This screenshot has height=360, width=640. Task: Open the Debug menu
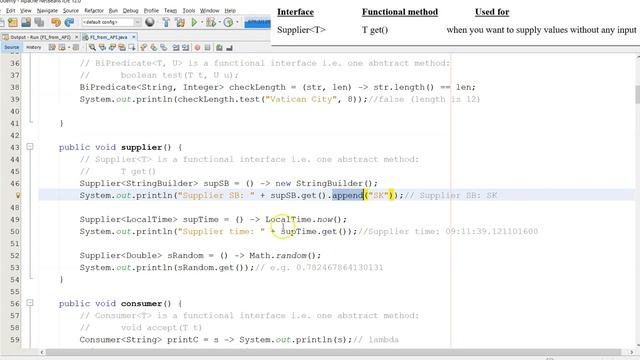point(131,10)
